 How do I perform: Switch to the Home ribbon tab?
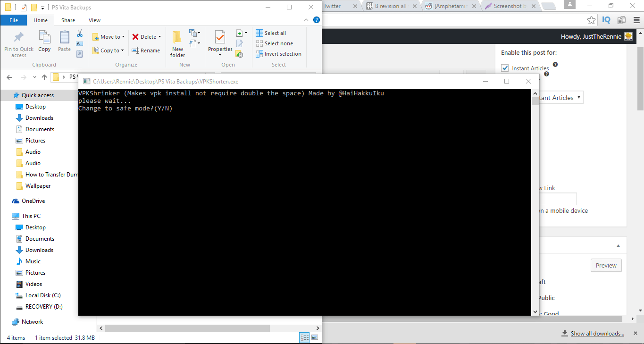[x=41, y=20]
